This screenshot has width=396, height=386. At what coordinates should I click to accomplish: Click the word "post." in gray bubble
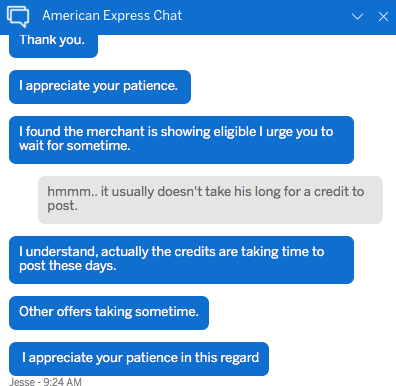62,206
